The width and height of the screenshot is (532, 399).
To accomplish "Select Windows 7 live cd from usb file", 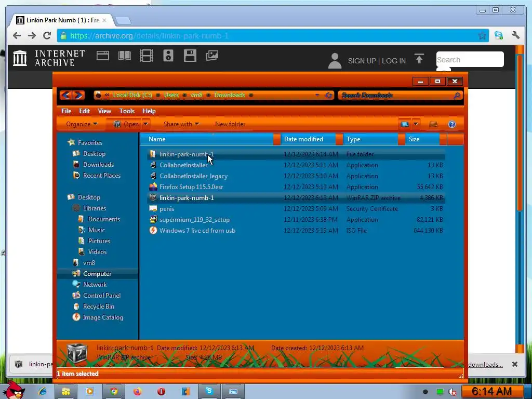I will pyautogui.click(x=296, y=230).
